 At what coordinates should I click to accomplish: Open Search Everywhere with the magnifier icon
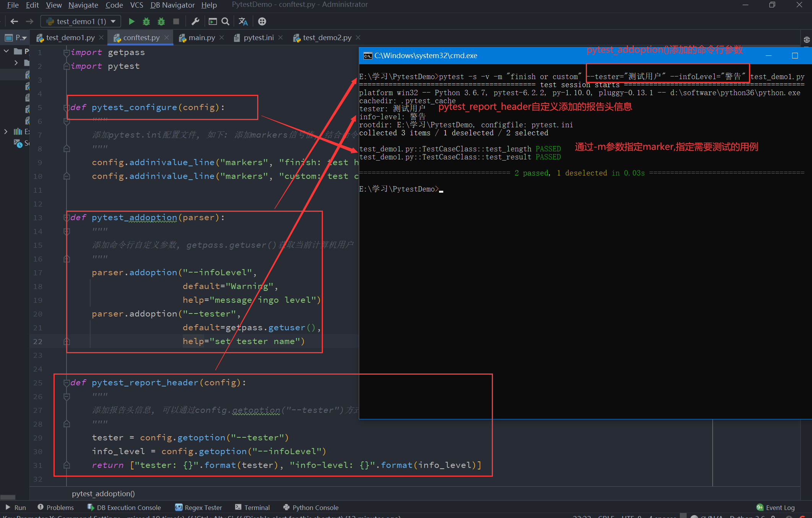click(225, 21)
